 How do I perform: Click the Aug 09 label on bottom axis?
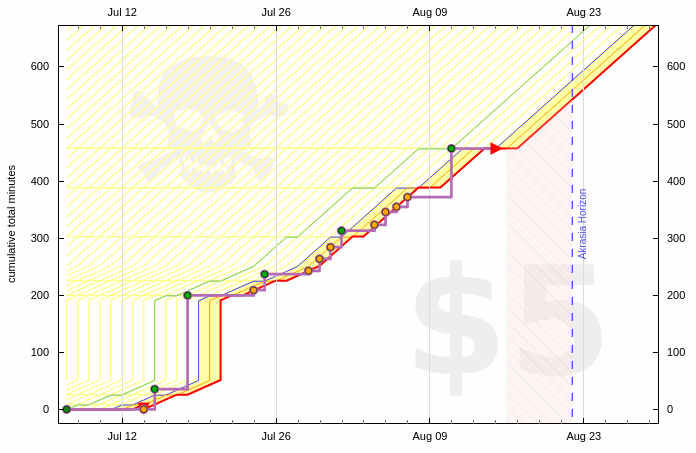[429, 436]
